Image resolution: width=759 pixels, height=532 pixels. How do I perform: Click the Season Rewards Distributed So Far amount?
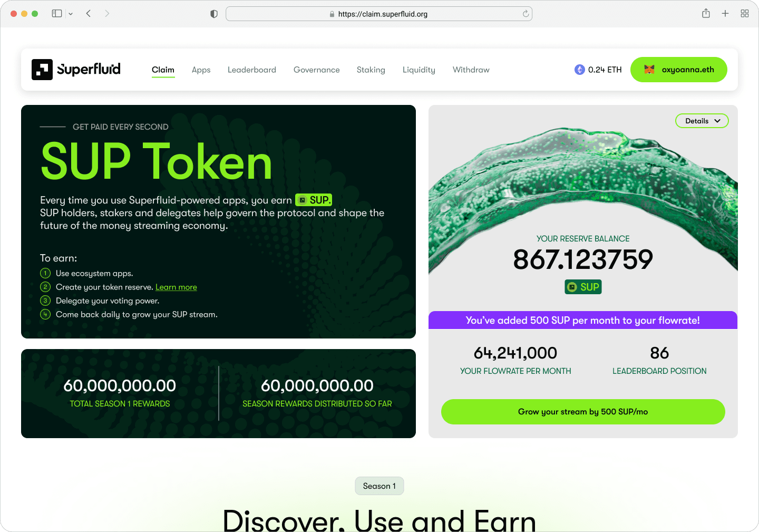click(x=317, y=385)
